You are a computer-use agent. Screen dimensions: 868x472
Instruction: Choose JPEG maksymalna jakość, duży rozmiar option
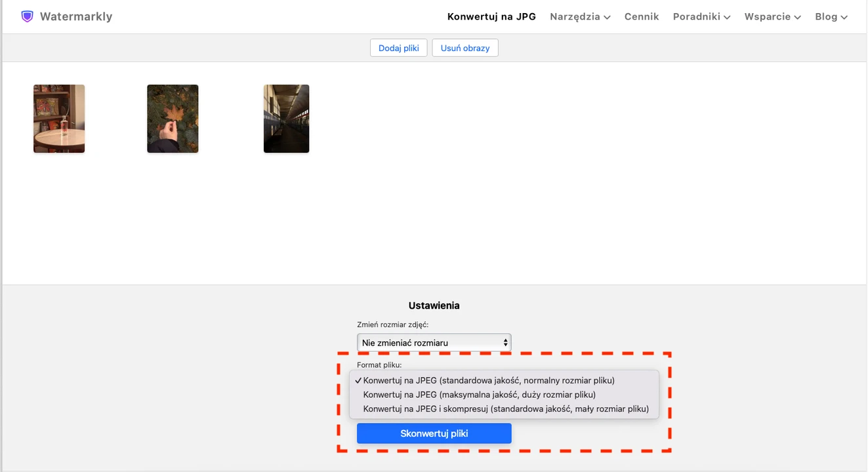point(479,395)
